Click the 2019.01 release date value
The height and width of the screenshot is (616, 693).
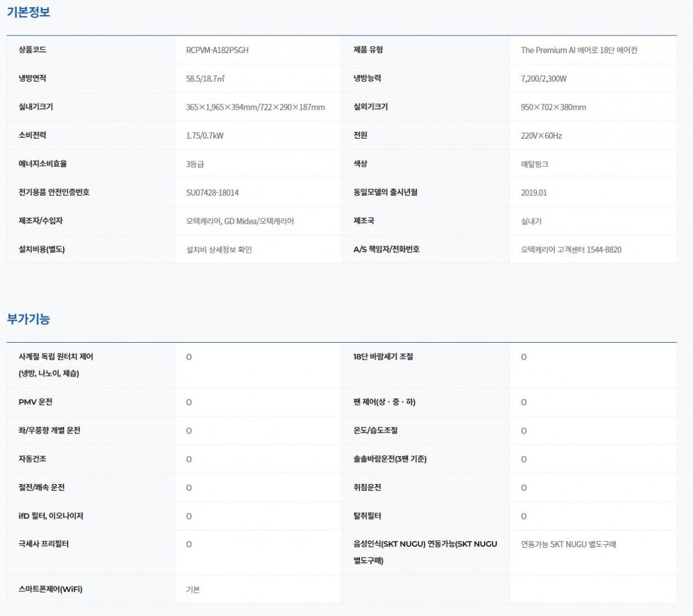click(534, 193)
